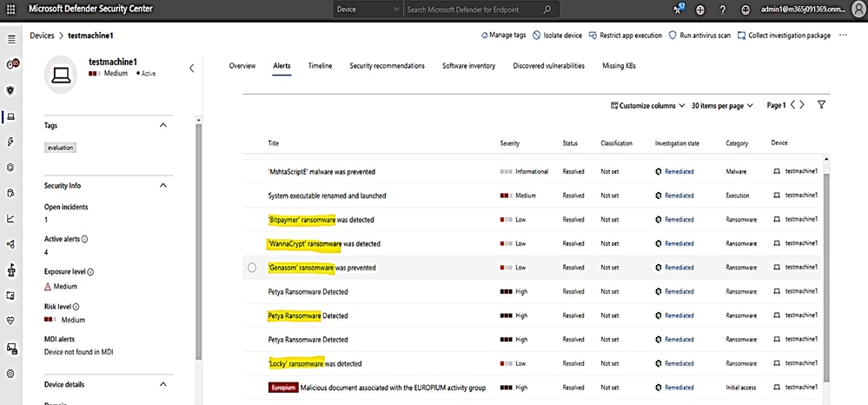Open Remediated link for 'Bitpaymer' alert
868x405 pixels.
tap(679, 219)
